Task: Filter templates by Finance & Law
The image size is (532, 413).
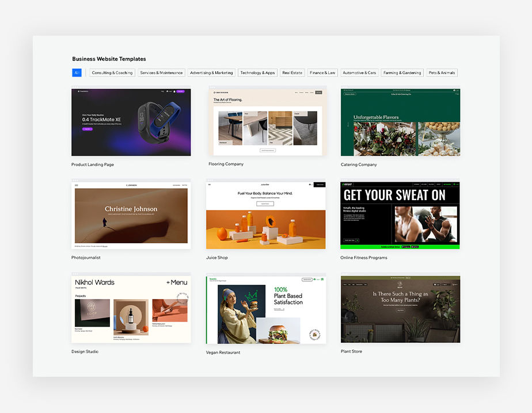Action: (x=322, y=72)
